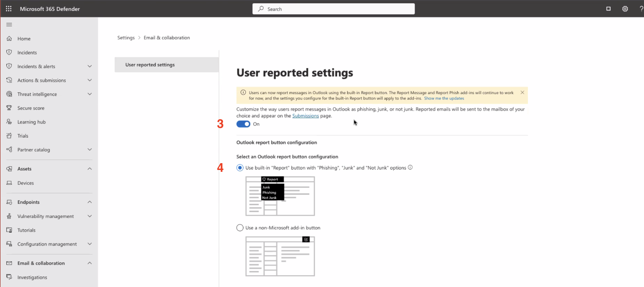Dismiss the Report button notification banner

tap(522, 92)
